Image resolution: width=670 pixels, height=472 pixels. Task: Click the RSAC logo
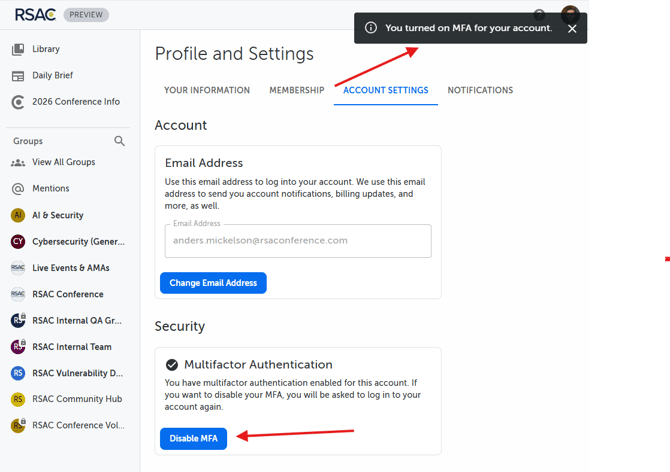tap(34, 15)
